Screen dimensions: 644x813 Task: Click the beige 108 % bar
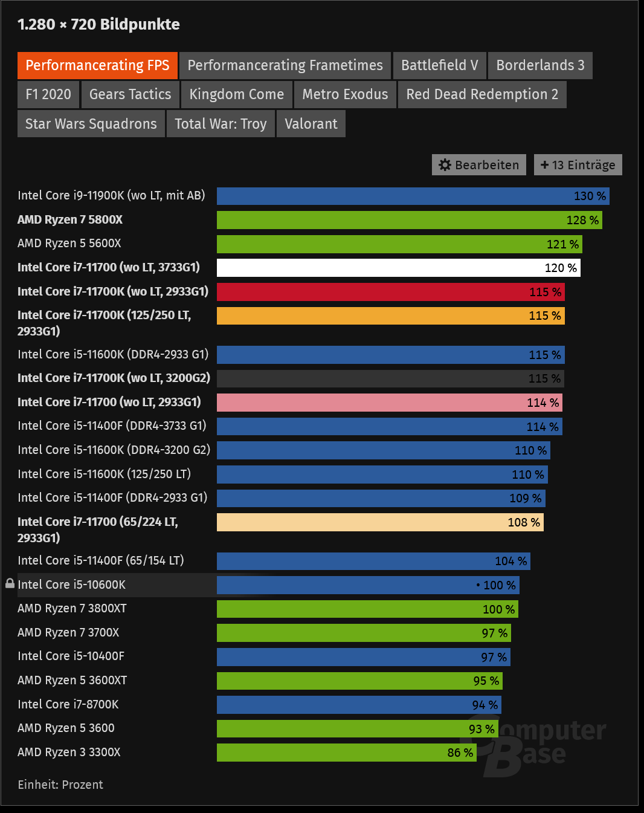coord(380,522)
